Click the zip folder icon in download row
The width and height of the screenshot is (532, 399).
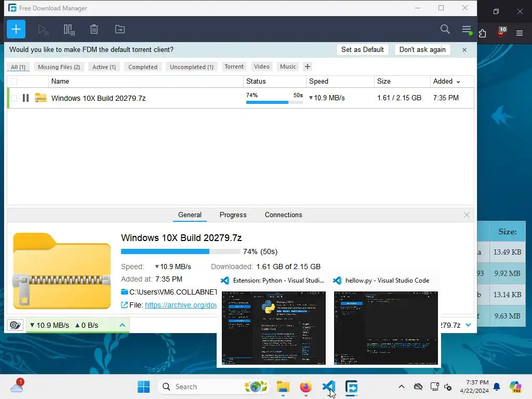pyautogui.click(x=41, y=98)
